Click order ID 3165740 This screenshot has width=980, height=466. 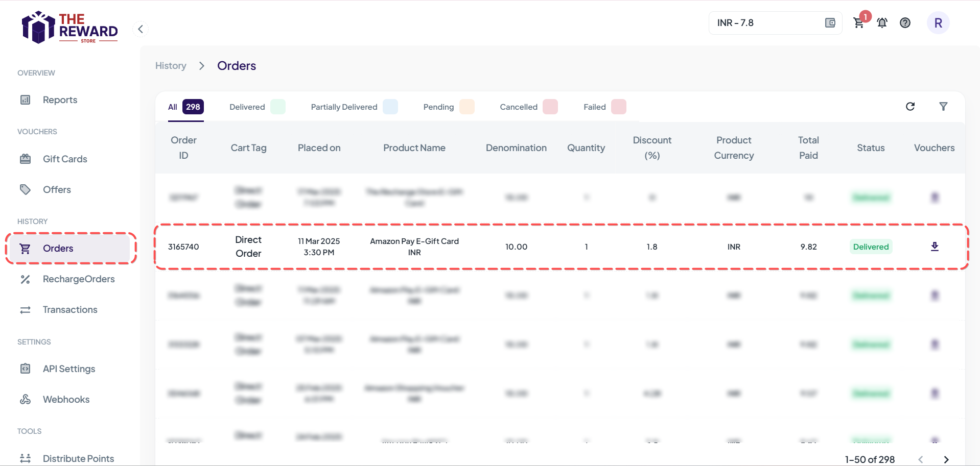pos(183,247)
